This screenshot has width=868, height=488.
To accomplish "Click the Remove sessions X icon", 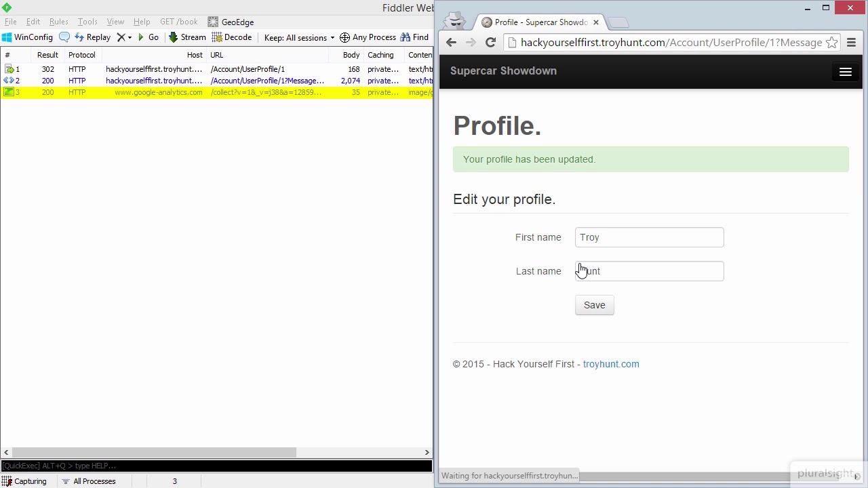I will (121, 37).
